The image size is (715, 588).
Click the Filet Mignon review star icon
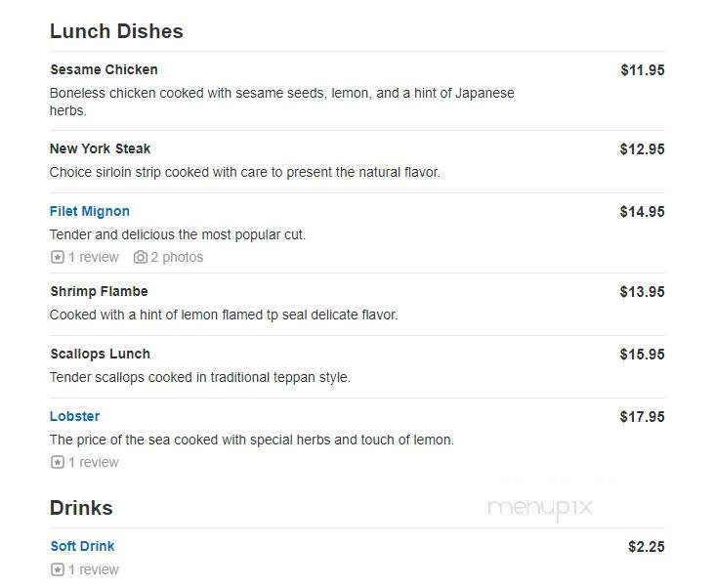click(57, 257)
